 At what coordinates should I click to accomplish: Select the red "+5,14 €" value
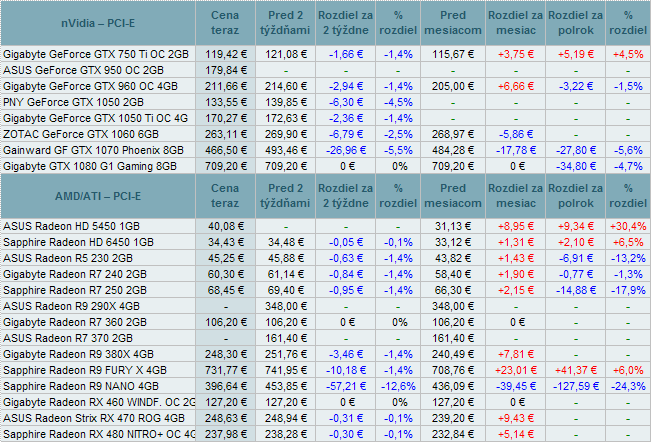(x=516, y=434)
